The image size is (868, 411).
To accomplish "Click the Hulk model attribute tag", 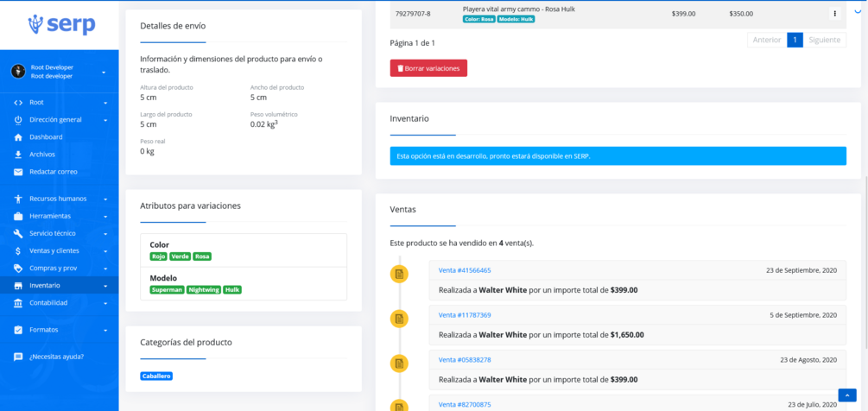I will click(x=232, y=290).
